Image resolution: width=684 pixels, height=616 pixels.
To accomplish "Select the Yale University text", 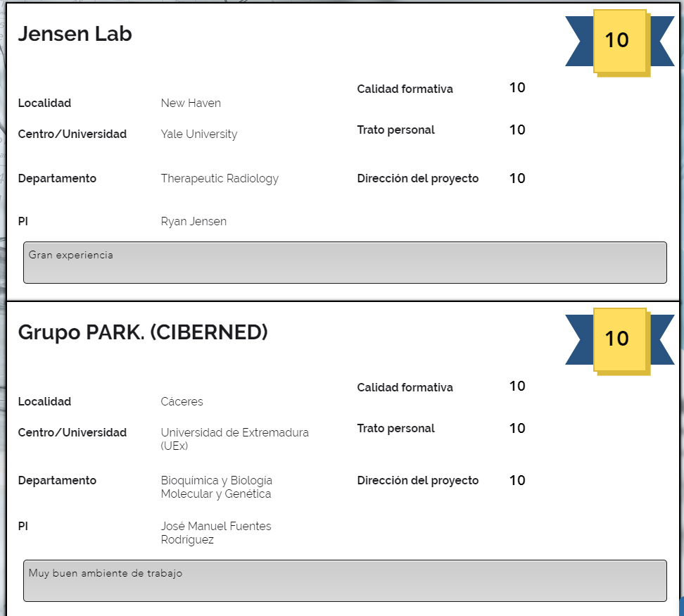I will coord(199,134).
